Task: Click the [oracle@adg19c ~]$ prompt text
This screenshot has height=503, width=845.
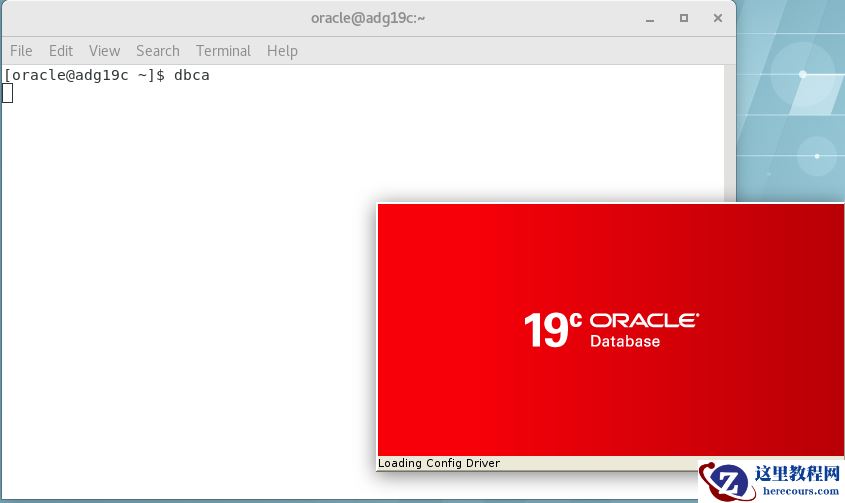Action: click(x=84, y=75)
